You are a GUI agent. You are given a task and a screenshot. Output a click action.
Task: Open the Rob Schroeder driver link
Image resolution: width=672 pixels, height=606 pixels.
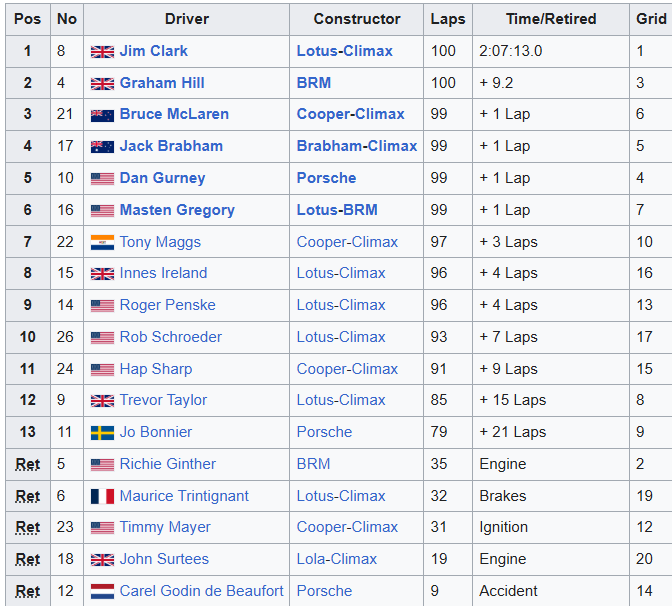pos(171,337)
